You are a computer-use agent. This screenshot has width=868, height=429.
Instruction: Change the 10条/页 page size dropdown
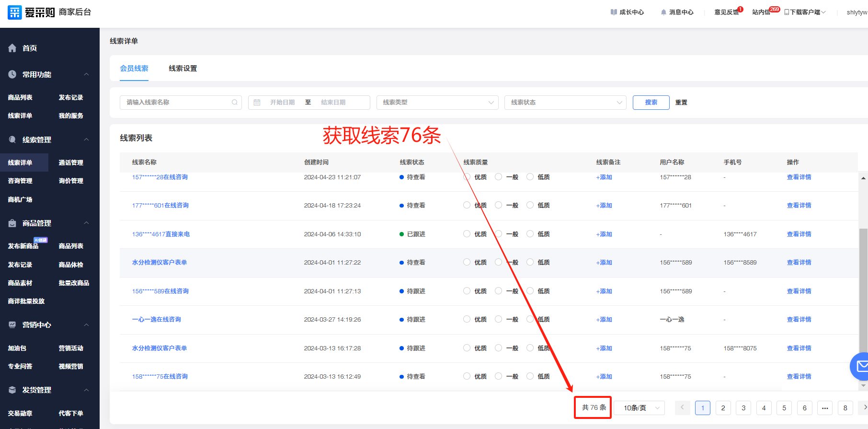(x=639, y=408)
